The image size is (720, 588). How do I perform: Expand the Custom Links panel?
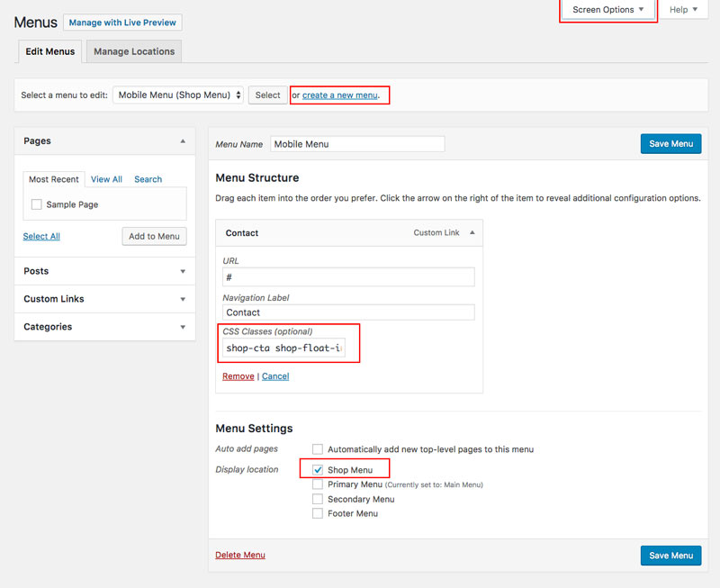pos(183,299)
